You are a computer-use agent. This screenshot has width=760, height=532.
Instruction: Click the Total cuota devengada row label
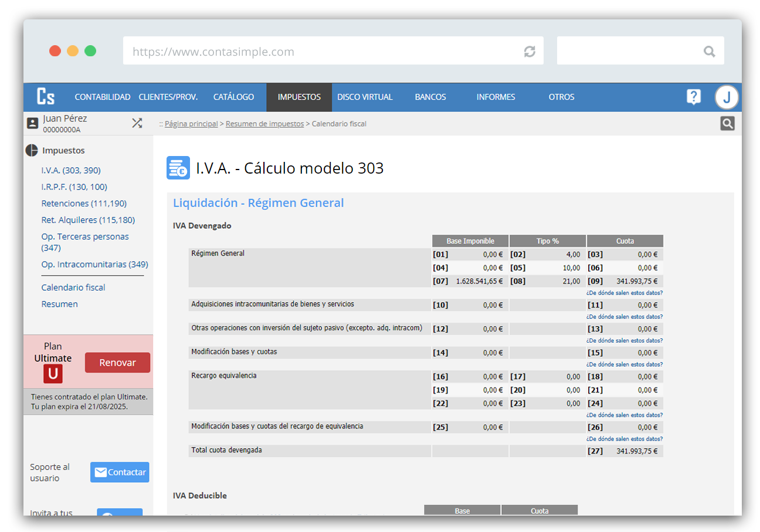point(226,450)
